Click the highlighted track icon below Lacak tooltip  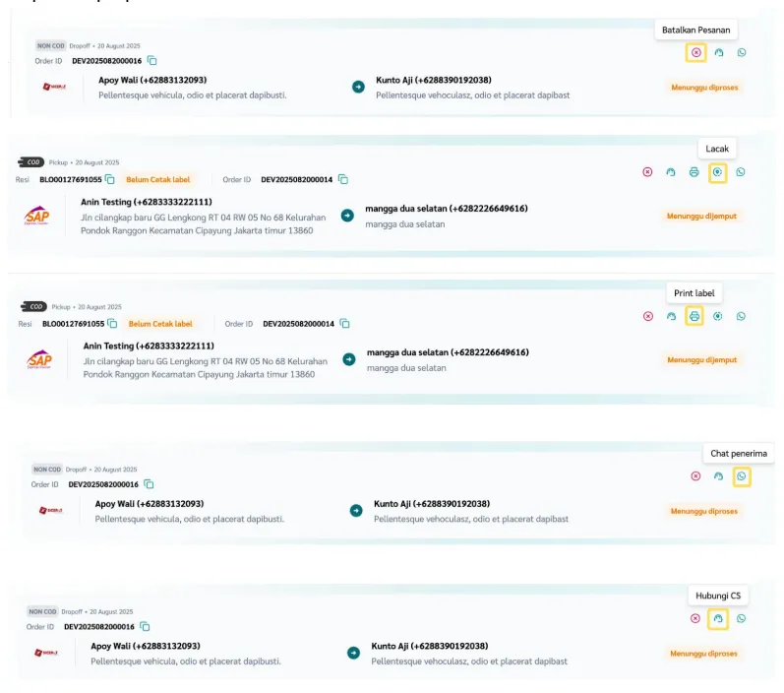click(x=717, y=171)
